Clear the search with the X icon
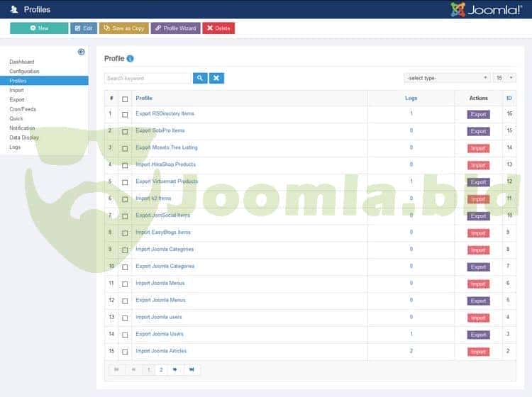This screenshot has height=397, width=532. click(216, 78)
